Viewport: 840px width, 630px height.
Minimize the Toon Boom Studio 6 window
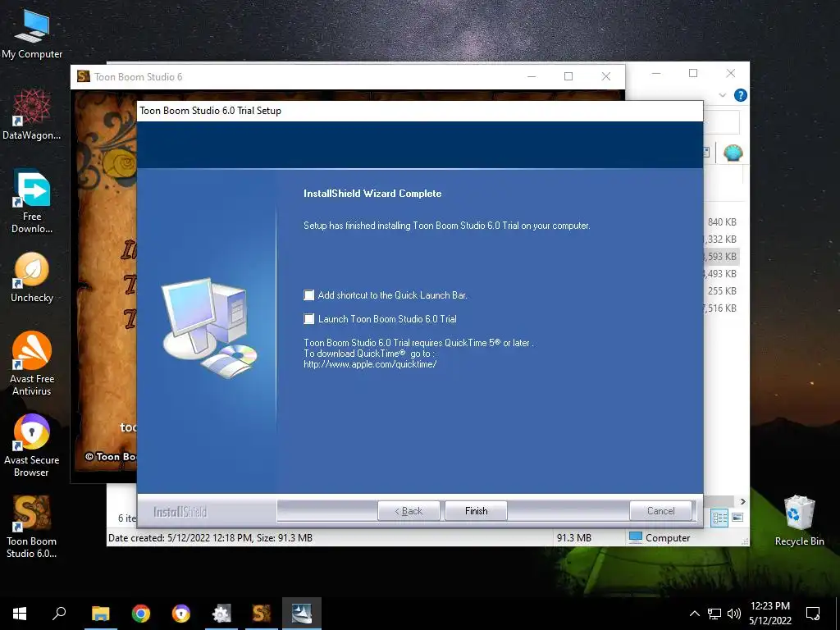tap(532, 76)
